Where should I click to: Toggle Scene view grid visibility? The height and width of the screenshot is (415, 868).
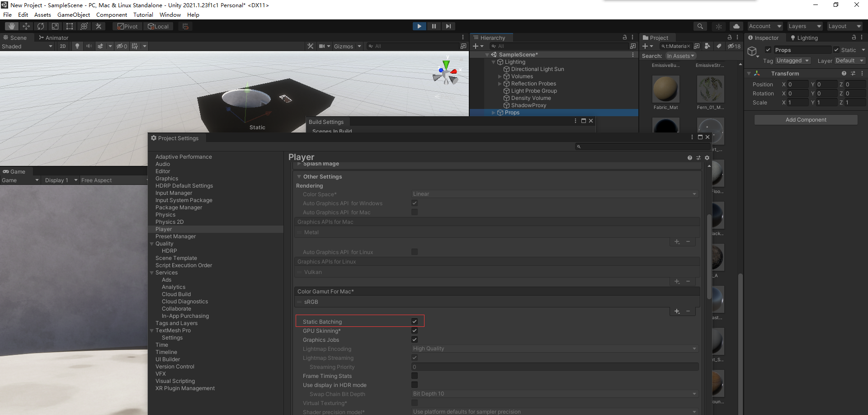click(135, 46)
